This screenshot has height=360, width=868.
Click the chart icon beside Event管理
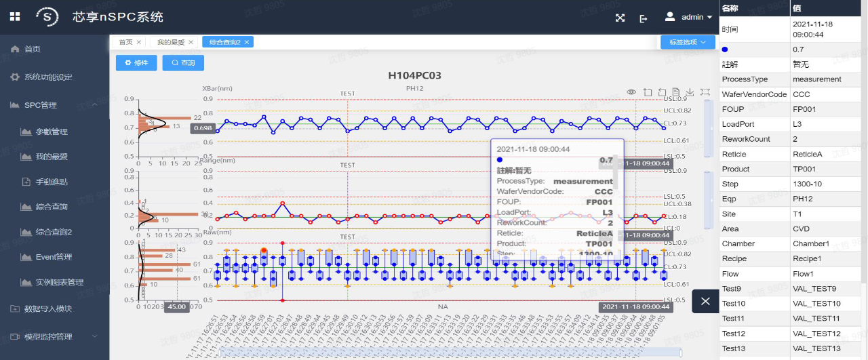[26, 257]
